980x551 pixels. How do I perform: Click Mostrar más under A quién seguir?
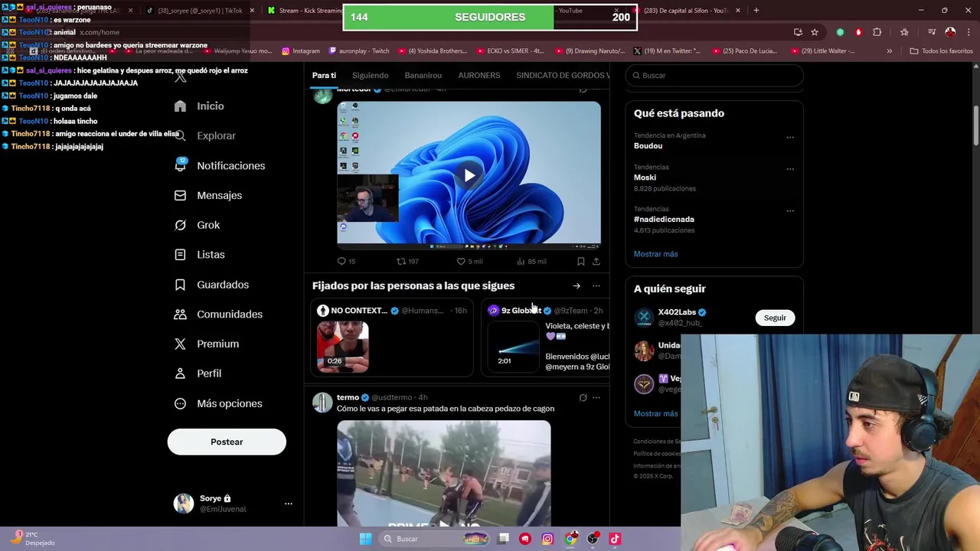click(655, 414)
